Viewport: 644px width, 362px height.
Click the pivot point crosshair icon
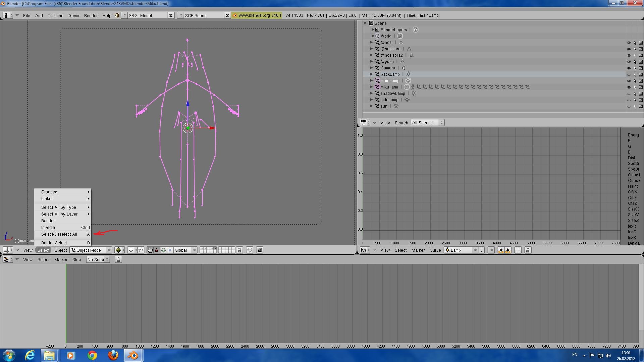[x=131, y=250]
